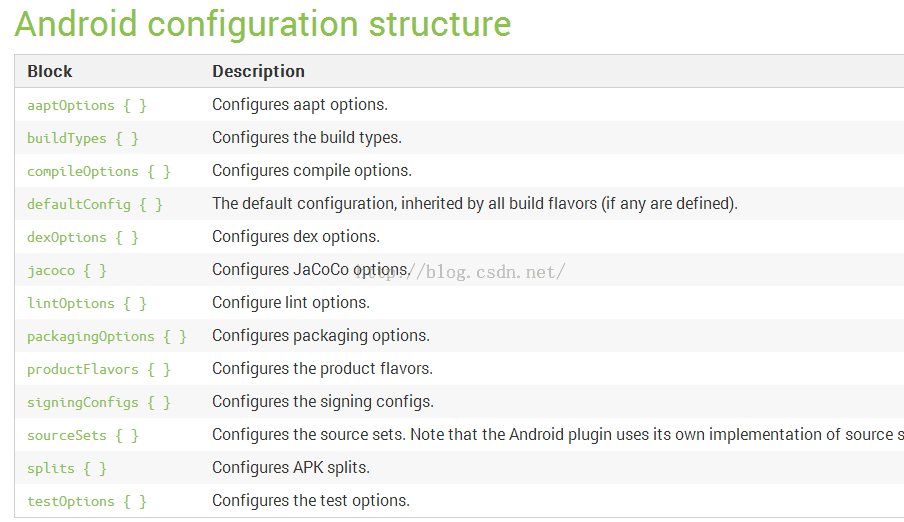The image size is (904, 522).
Task: Open the aaptOptions block link
Action: [x=86, y=106]
